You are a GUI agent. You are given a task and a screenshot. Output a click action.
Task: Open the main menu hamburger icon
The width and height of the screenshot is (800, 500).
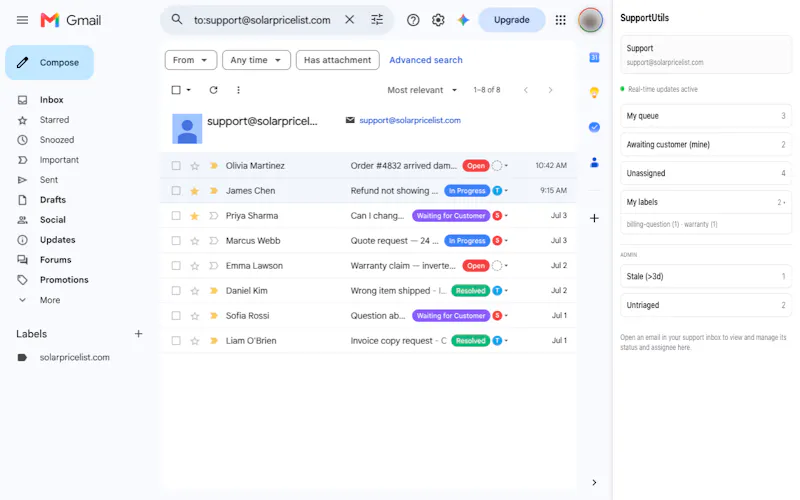[22, 20]
